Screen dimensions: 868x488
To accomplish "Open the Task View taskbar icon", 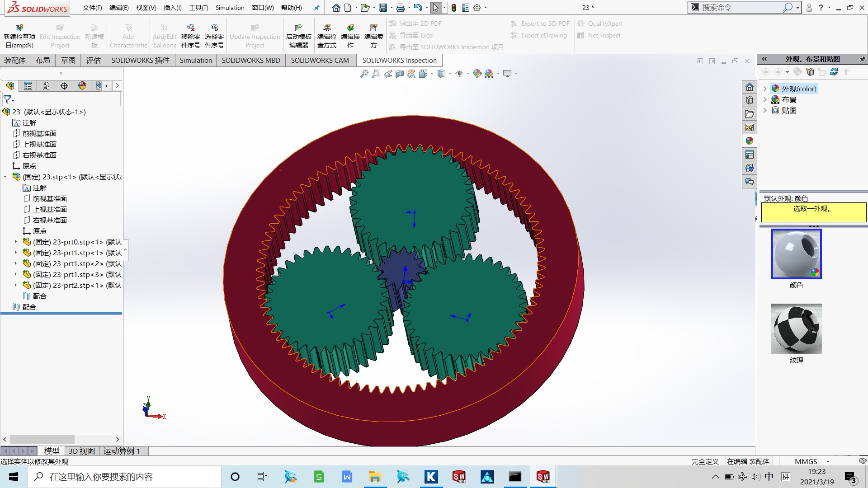I will pyautogui.click(x=262, y=477).
